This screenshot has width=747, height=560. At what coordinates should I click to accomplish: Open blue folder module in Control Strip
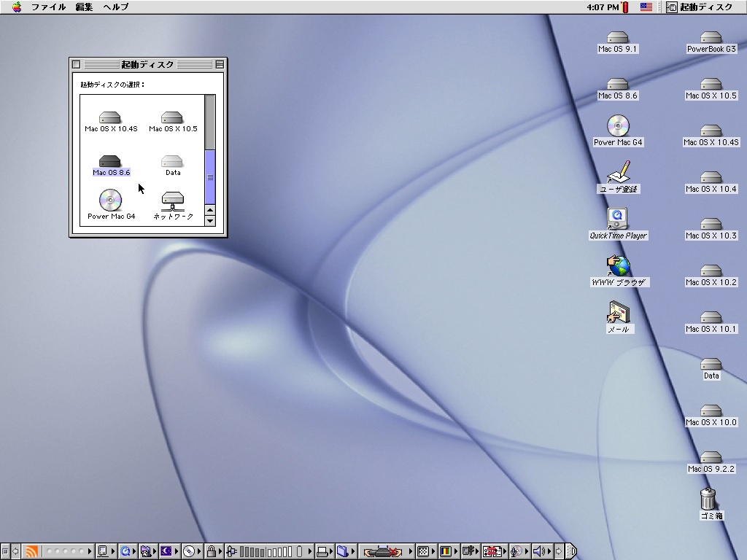346,551
